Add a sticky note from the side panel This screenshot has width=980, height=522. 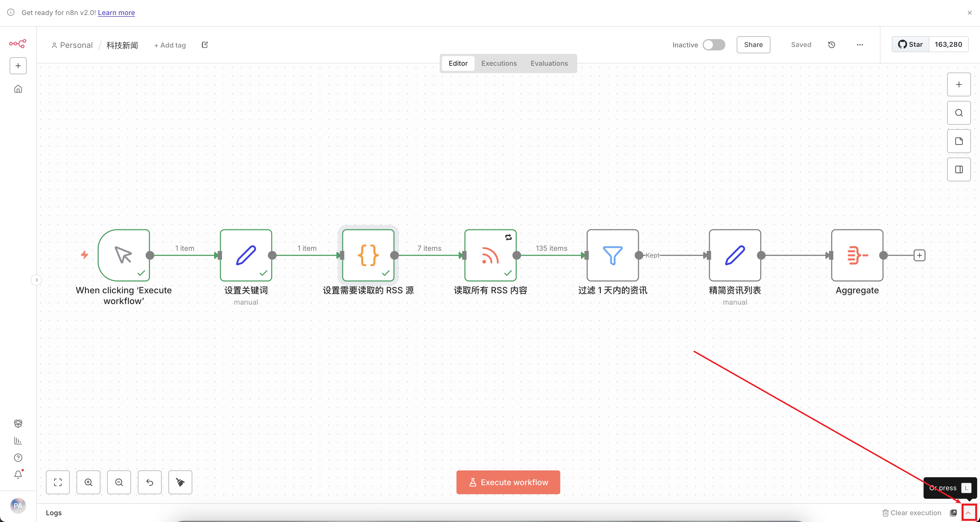pyautogui.click(x=959, y=141)
